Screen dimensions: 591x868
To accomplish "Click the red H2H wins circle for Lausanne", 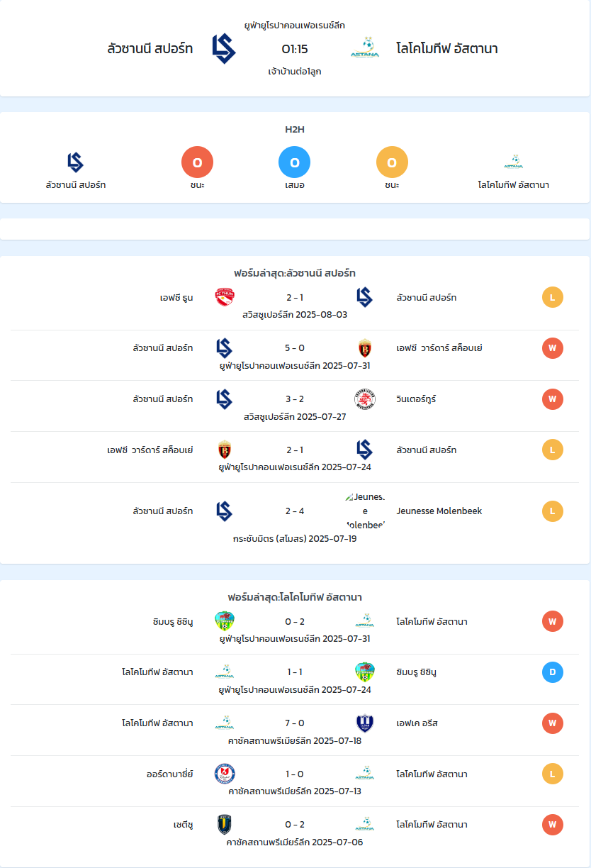I will [x=198, y=162].
